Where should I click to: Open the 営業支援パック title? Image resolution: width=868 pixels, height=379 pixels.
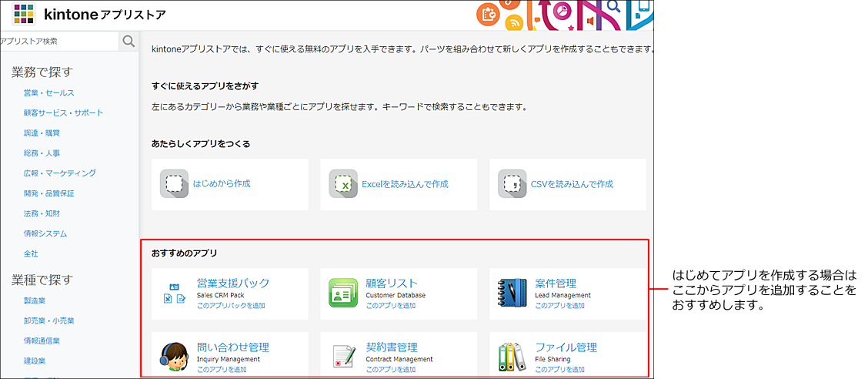233,283
